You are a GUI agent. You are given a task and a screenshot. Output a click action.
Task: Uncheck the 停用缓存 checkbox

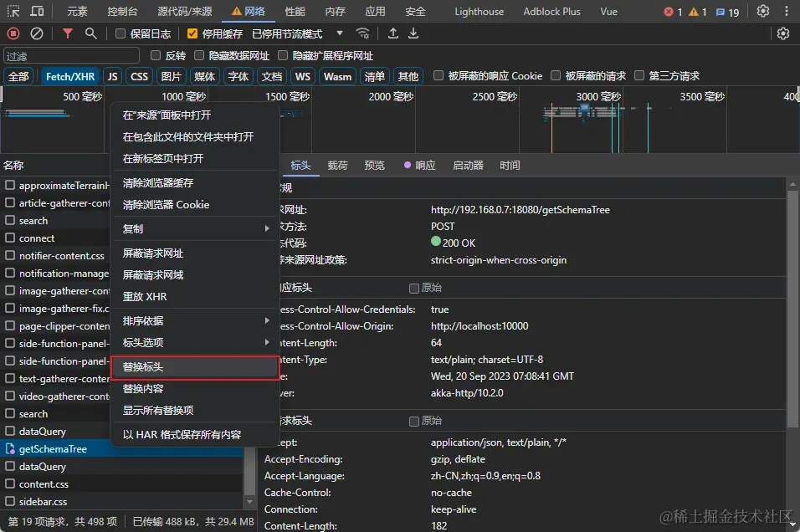pos(192,33)
